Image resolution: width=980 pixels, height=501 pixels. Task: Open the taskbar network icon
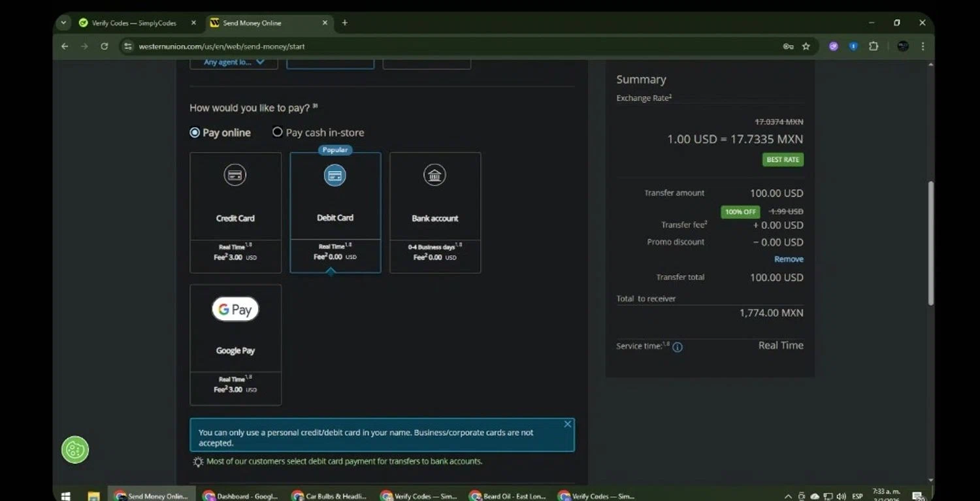[828, 496]
